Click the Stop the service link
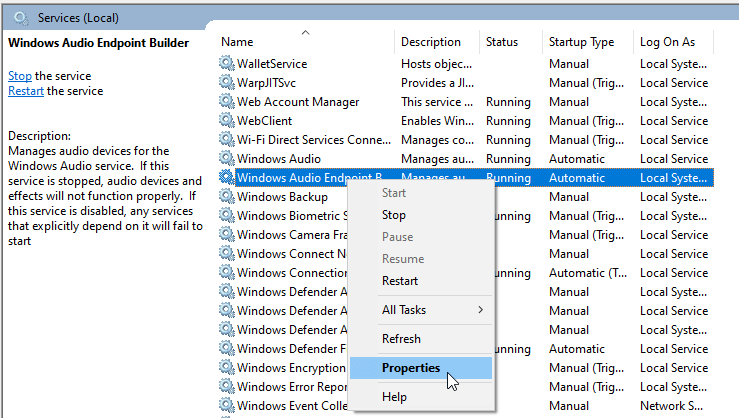This screenshot has height=418, width=739. point(20,76)
